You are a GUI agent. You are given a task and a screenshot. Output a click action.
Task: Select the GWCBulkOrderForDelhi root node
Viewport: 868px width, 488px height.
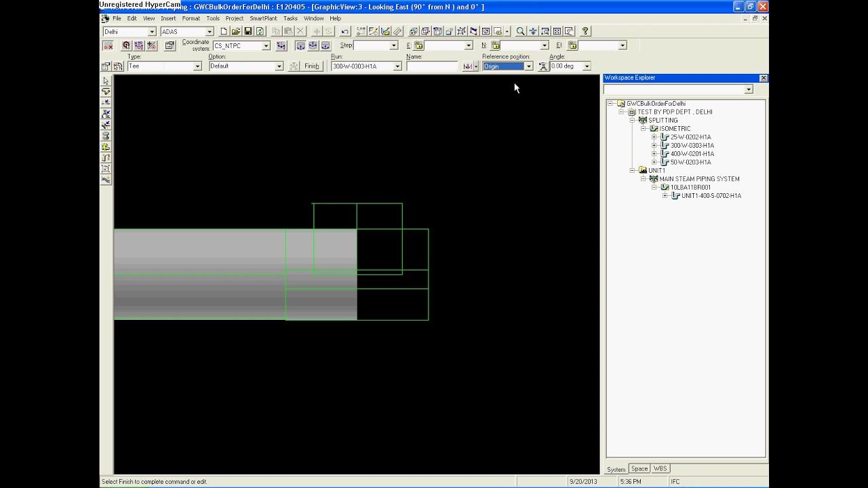[x=656, y=104]
